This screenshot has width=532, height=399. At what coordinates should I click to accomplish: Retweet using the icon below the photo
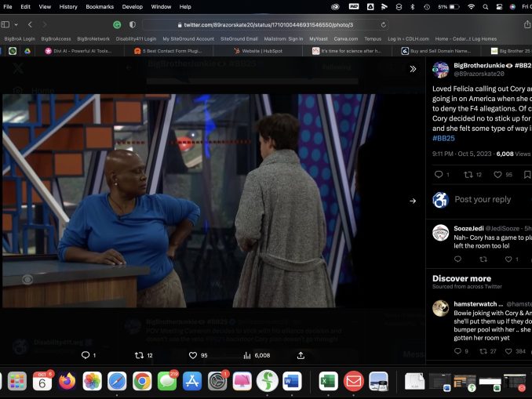(x=139, y=355)
